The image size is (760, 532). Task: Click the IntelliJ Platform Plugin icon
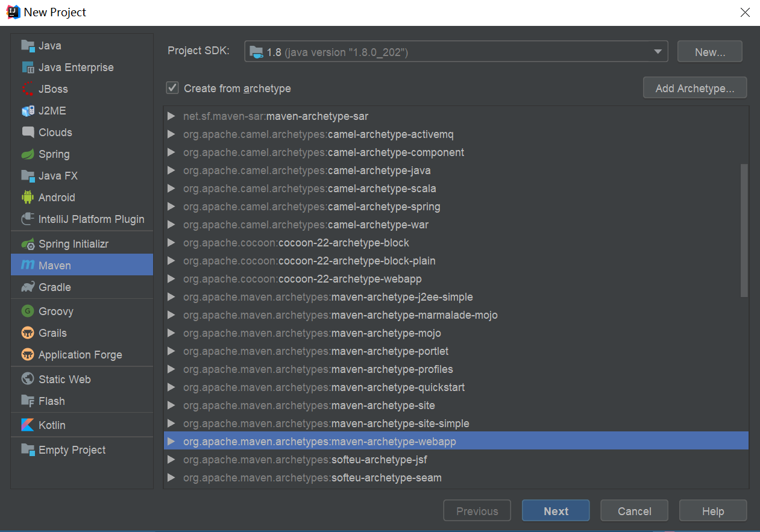(x=28, y=219)
